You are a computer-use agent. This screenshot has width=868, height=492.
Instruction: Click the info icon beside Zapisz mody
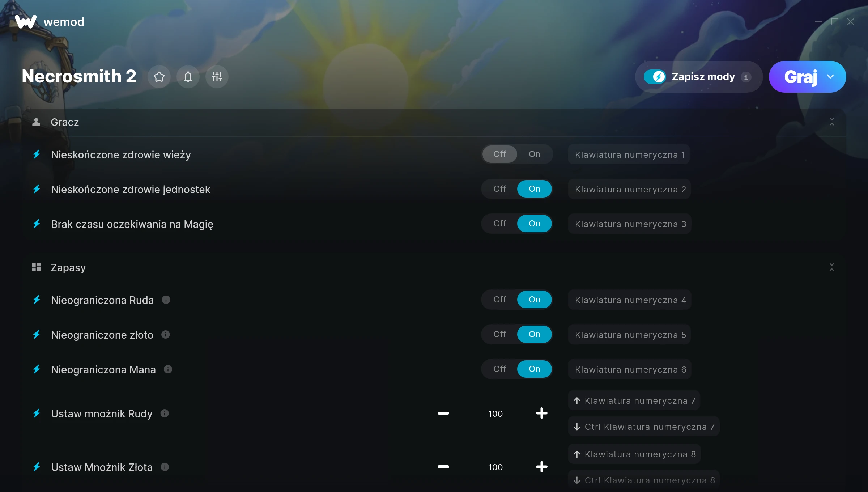pos(746,77)
